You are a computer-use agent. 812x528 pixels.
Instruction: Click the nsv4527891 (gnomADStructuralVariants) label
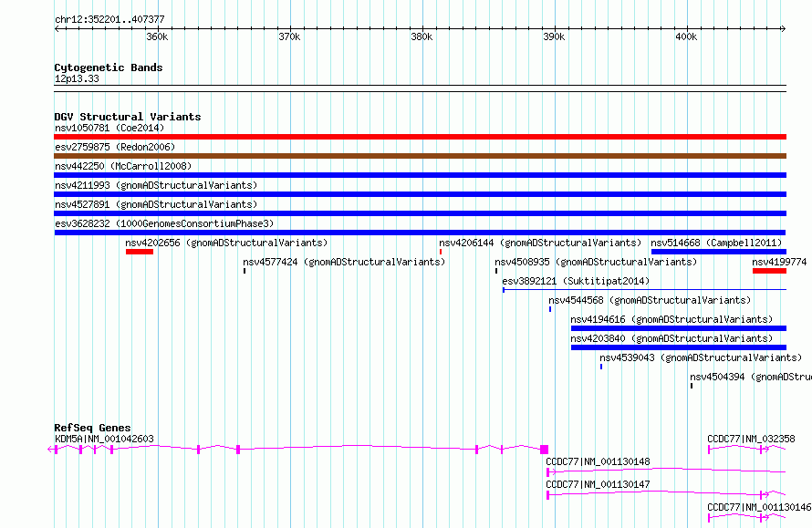coord(156,204)
